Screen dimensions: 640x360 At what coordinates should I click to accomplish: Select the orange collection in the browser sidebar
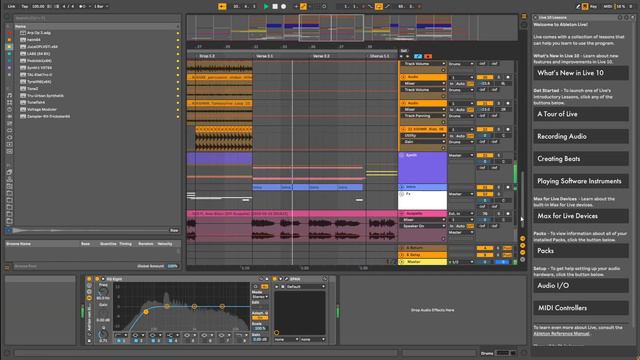9,40
